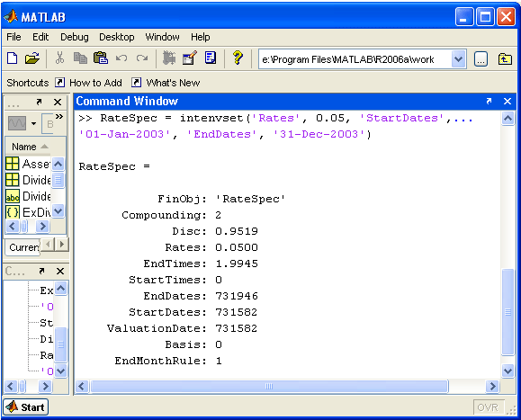Close the Workspace panel
Screen dimensions: 521x420
[x=58, y=102]
